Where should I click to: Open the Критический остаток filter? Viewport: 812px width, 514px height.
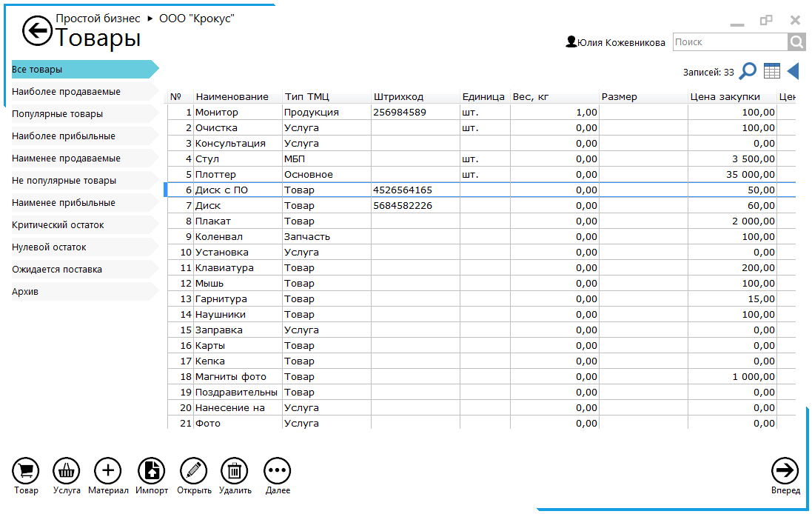click(85, 225)
